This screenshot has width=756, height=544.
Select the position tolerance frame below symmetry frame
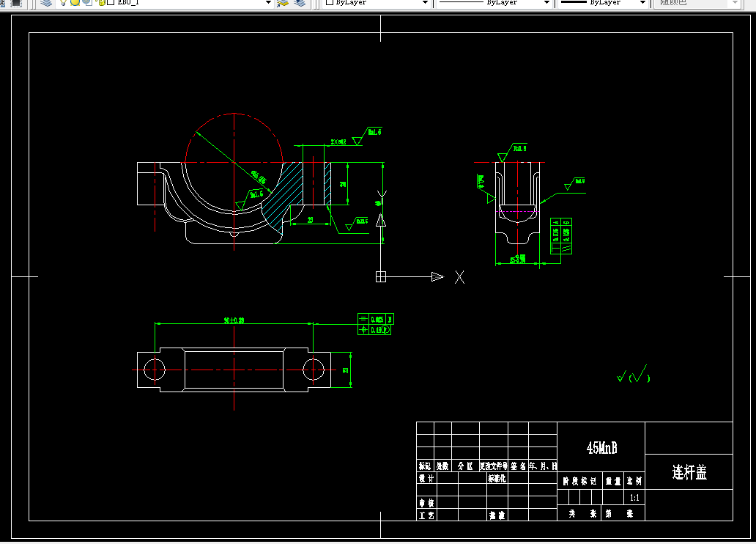374,330
